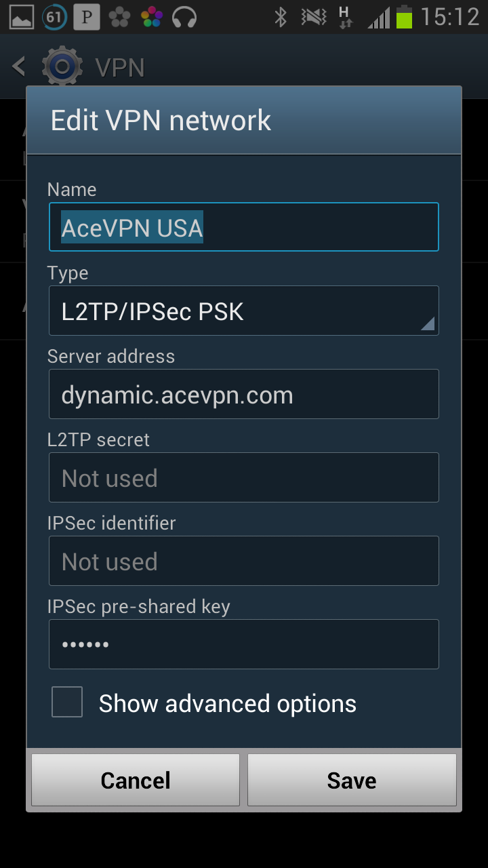488x868 pixels.
Task: Open the Type dropdown L2TP/IPSec PSK
Action: click(244, 311)
